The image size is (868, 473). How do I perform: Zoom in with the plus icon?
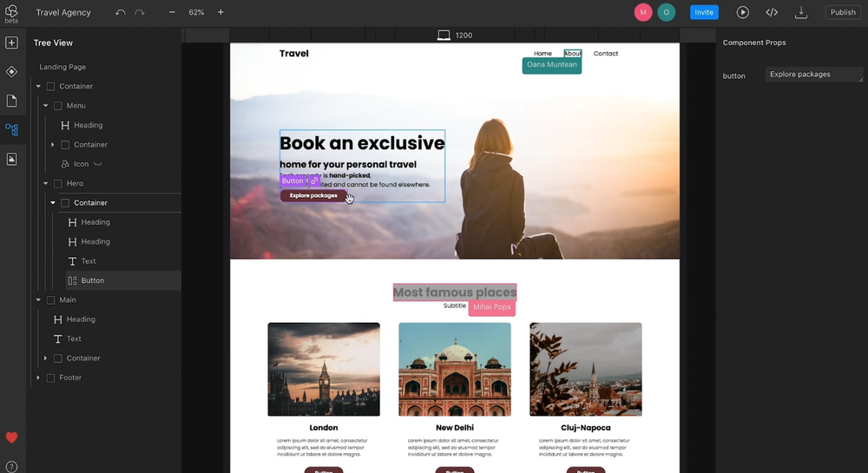pos(220,12)
